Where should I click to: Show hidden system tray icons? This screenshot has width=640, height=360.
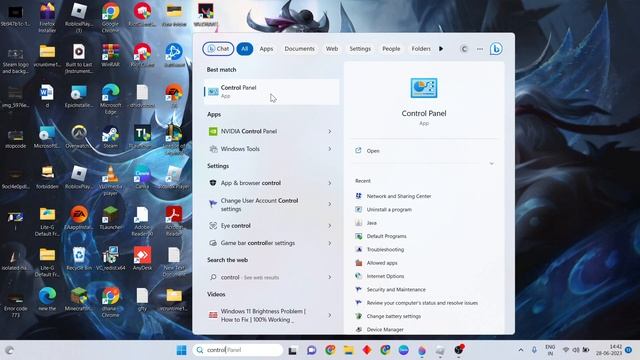coord(521,350)
